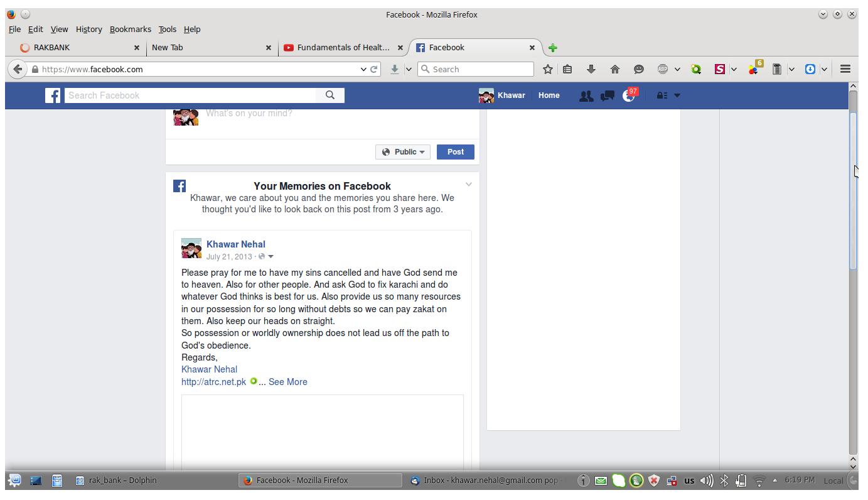This screenshot has width=868, height=500.
Task: Click the Adblock Plus ABP icon
Action: point(662,69)
